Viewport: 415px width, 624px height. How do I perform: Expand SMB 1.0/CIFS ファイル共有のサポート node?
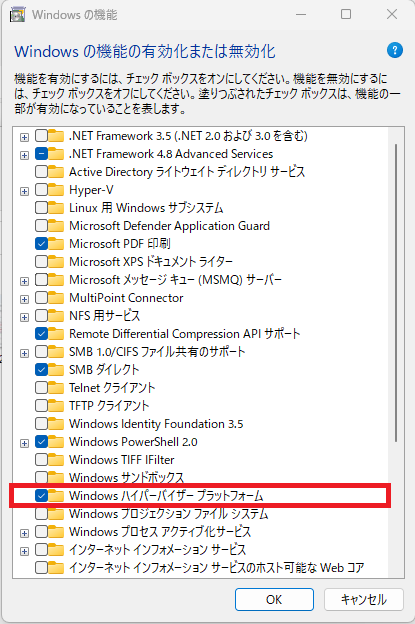tap(24, 353)
